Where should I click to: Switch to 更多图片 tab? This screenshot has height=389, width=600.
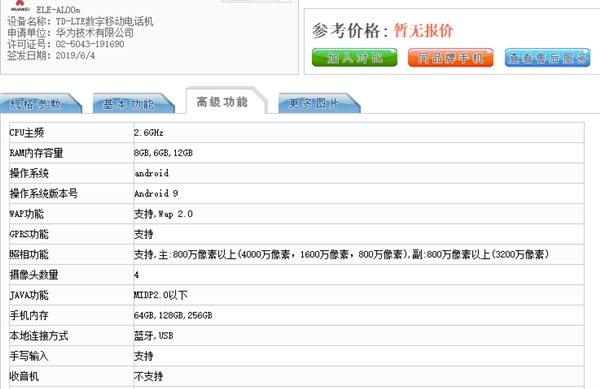click(319, 103)
